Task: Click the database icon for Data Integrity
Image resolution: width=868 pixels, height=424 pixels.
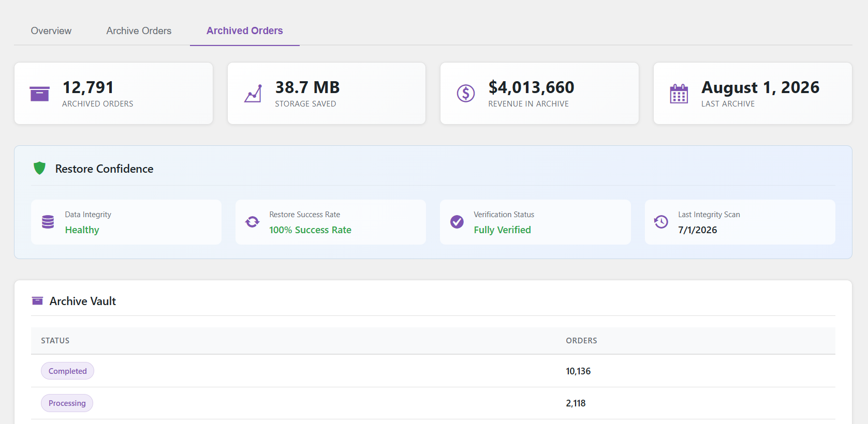Action: 48,222
